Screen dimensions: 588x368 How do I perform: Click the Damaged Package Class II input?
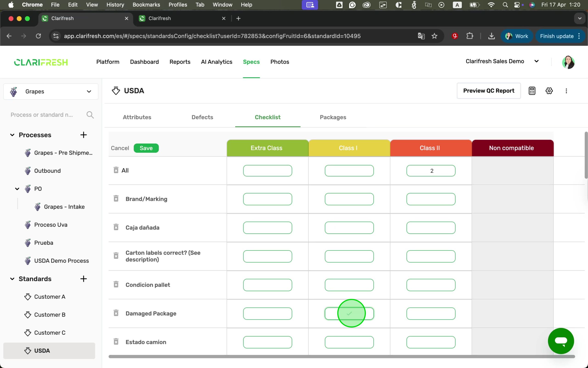431,313
